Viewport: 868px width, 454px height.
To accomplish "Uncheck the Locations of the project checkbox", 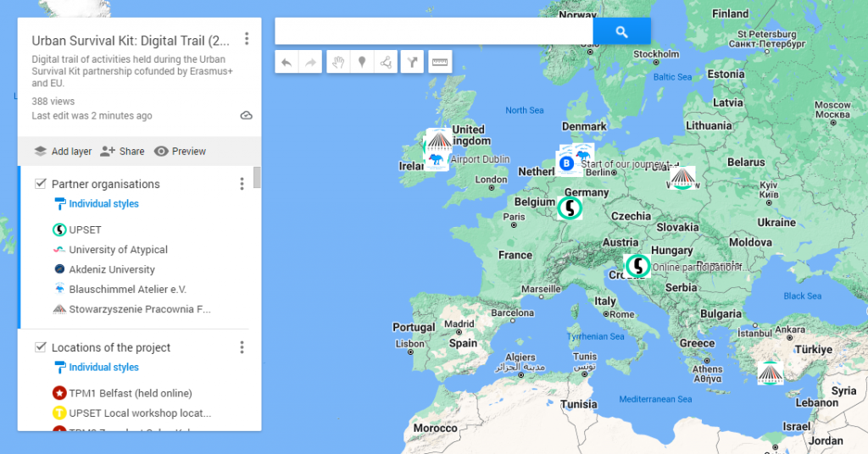I will (40, 347).
